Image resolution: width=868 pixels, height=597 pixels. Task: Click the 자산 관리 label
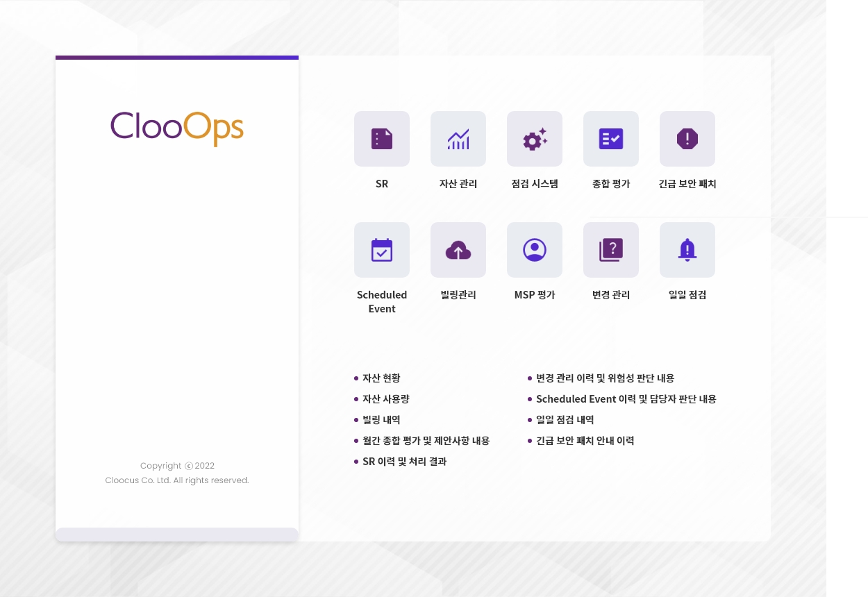(x=458, y=184)
